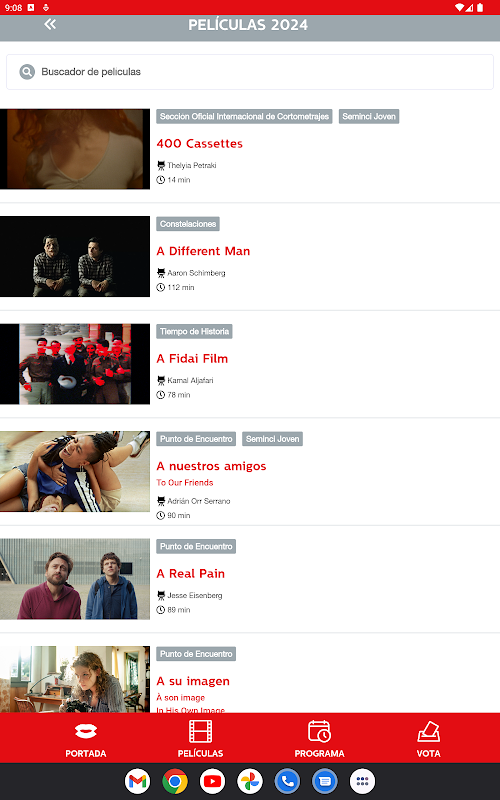500x800 pixels.
Task: Tap Seminci Joven tag on 400 Cassettes
Action: click(369, 116)
